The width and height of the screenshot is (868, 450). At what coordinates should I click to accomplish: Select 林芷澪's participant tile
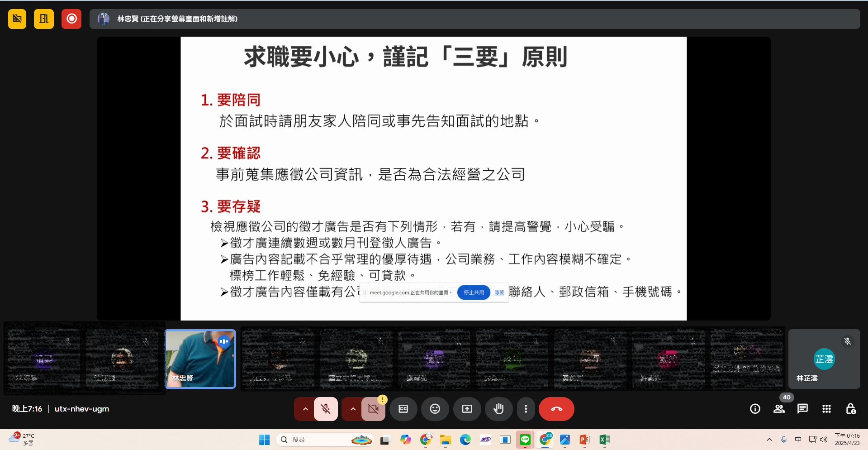pyautogui.click(x=824, y=359)
